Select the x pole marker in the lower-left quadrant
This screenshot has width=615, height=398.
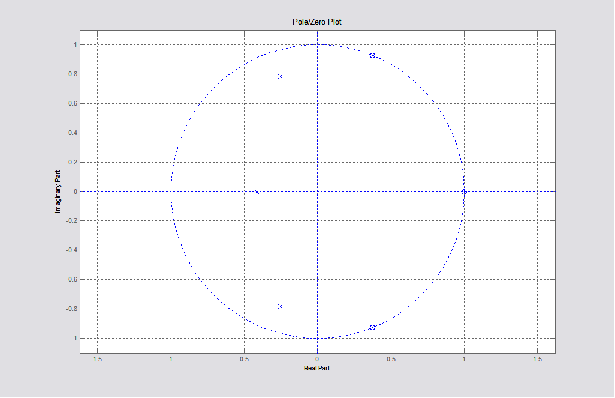(280, 306)
